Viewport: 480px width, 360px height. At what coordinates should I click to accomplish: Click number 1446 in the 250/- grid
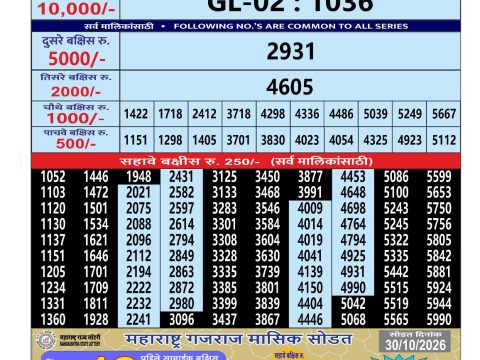pos(96,177)
